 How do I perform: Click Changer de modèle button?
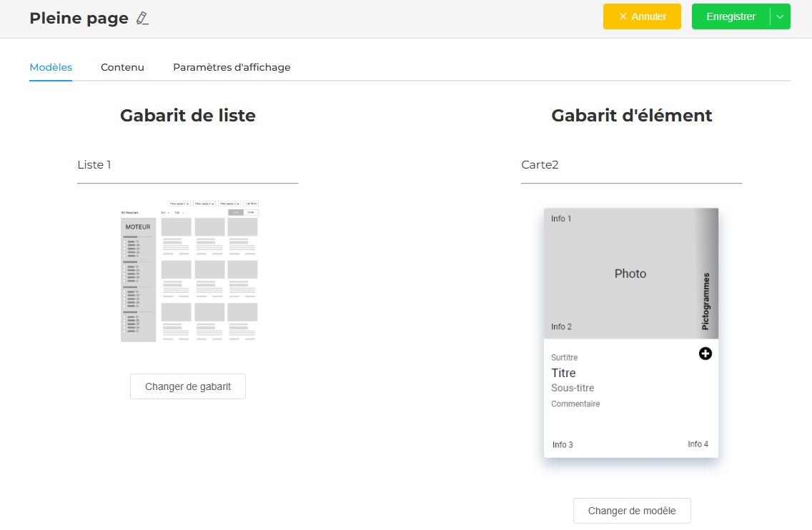point(632,511)
